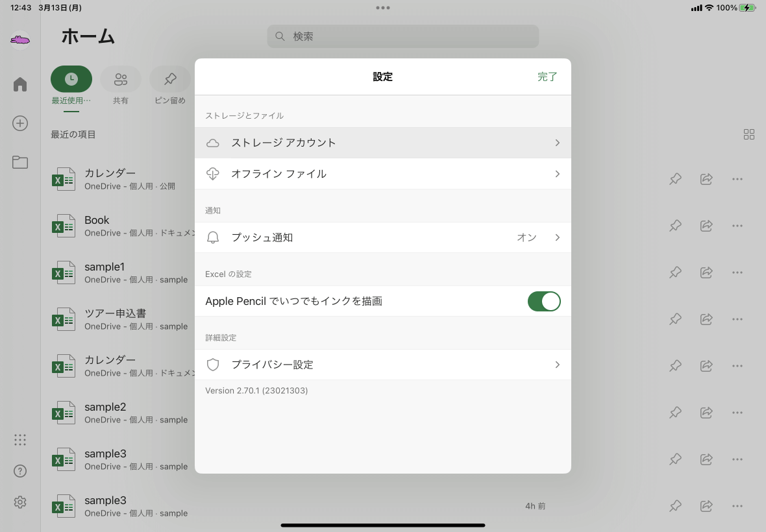This screenshot has height=532, width=766.
Task: Toggle Apple Pencil でいつでもインクを描画 switch
Action: tap(544, 301)
